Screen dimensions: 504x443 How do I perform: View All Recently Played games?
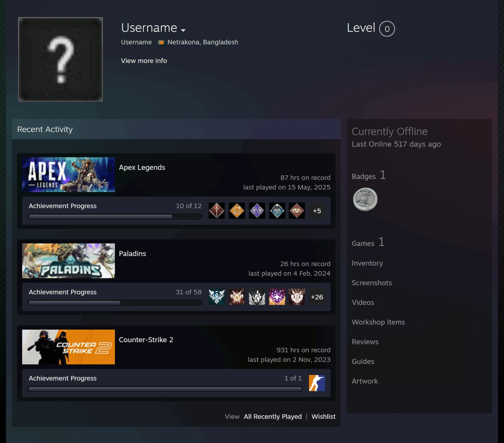tap(273, 416)
